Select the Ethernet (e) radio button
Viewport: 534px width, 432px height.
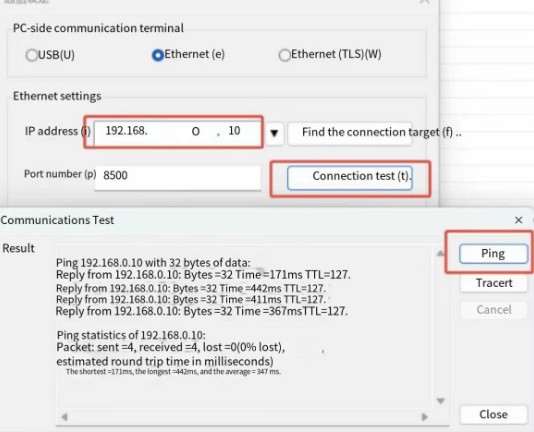coord(158,55)
